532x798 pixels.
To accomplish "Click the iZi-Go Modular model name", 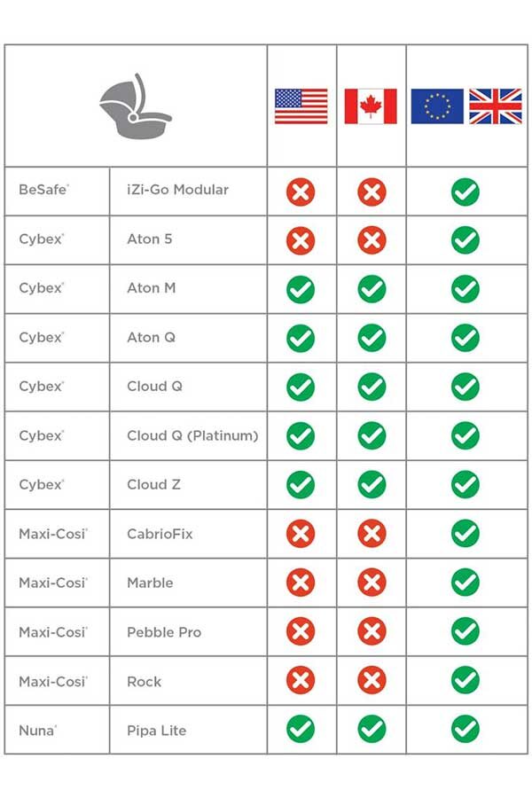I will click(x=177, y=190).
